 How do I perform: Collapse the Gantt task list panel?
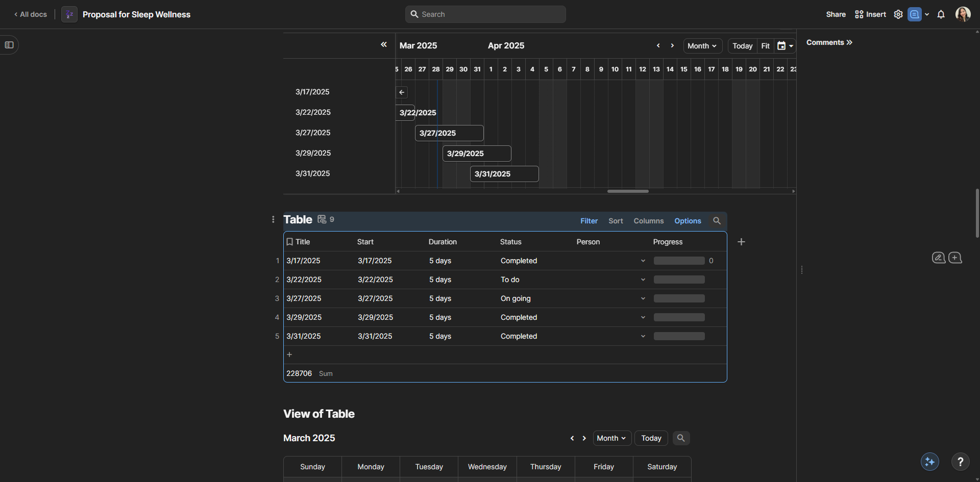pyautogui.click(x=384, y=45)
